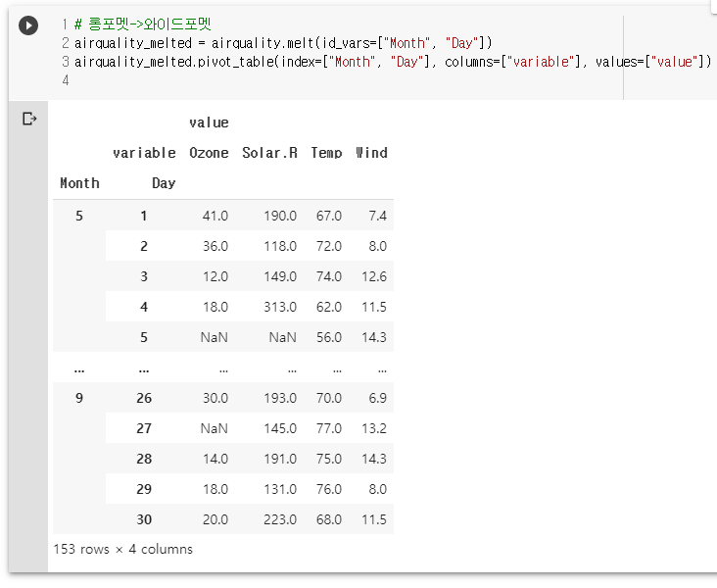Viewport: 717px width, 588px height.
Task: Click the Korean comment on line 1
Action: click(142, 24)
